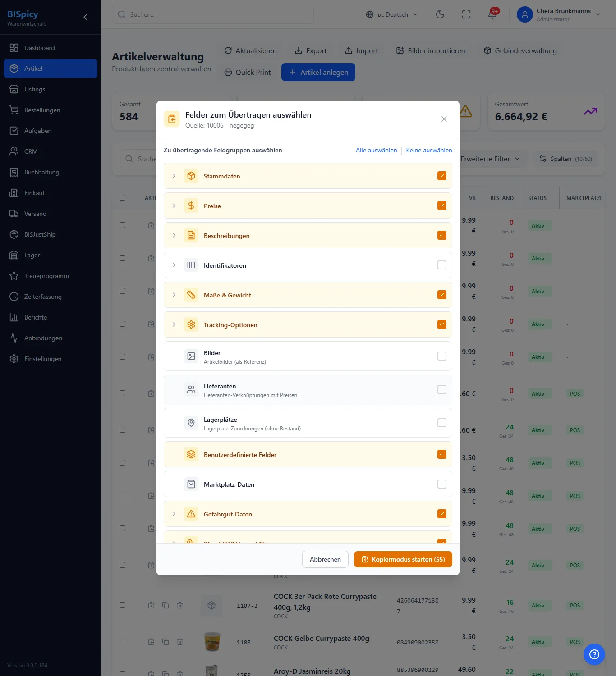Open the Buchhaltung sidebar item
Screen dimensions: 616x676
click(51, 172)
